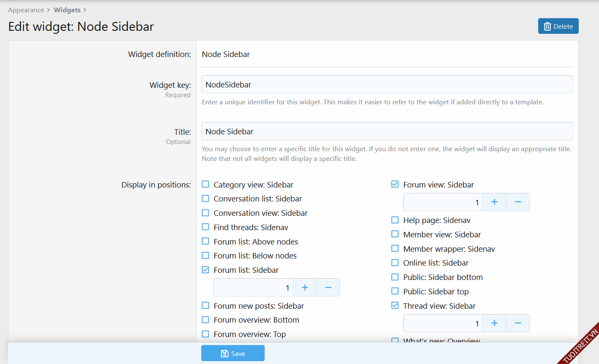Select Member view: Sidebar checkbox
The image size is (599, 364).
[x=395, y=234]
